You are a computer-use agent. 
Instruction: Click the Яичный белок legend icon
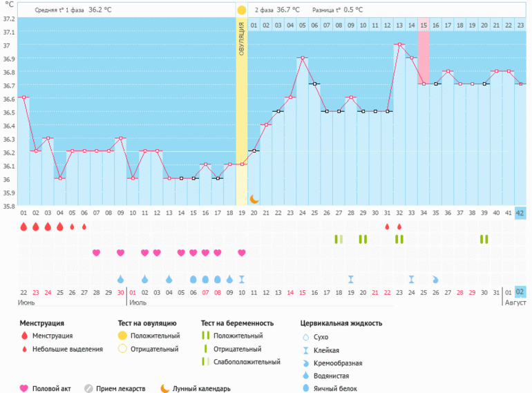305,388
